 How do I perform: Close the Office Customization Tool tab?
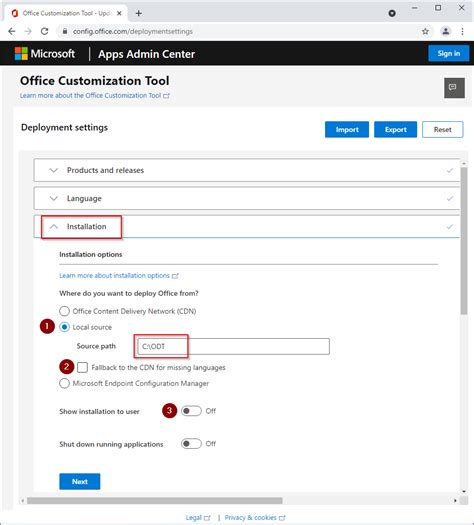point(119,13)
